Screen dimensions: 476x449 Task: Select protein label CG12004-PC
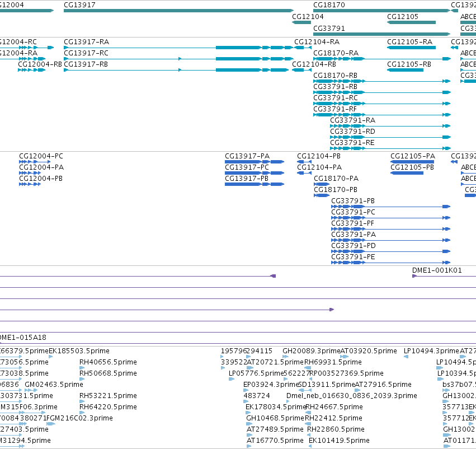[41, 156]
